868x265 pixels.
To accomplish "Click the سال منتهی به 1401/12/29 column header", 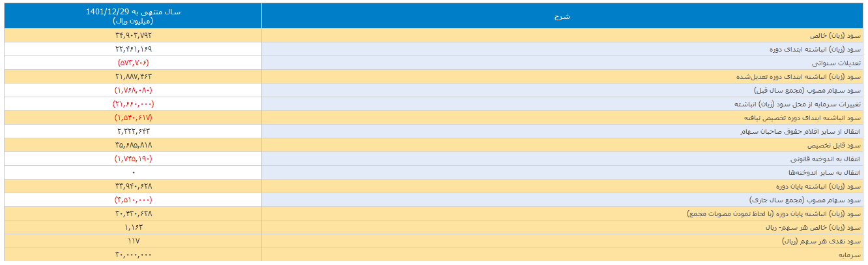I will [x=133, y=16].
